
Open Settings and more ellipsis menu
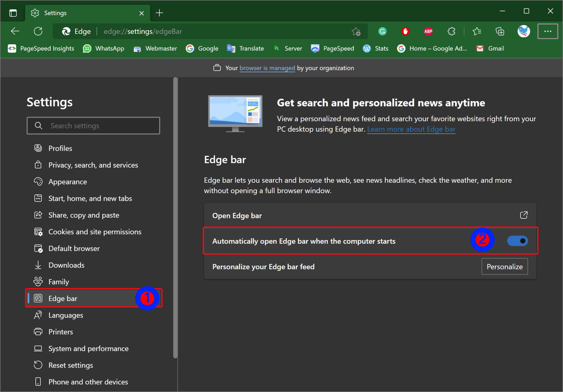(x=548, y=31)
